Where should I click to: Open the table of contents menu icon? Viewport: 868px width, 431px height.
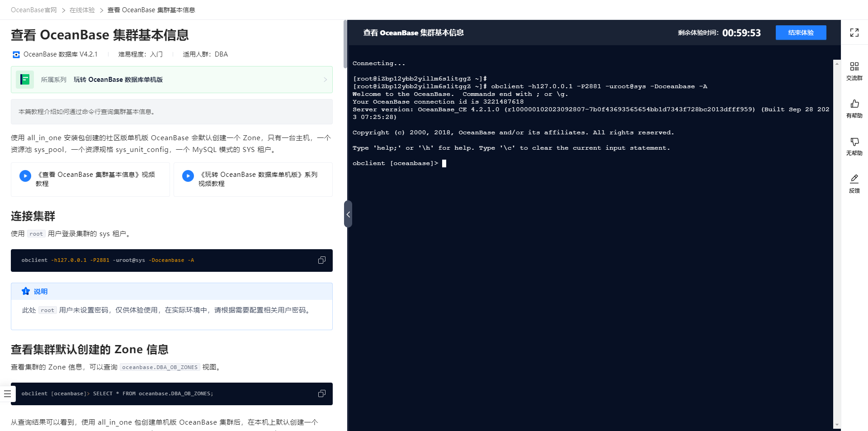[x=7, y=394]
